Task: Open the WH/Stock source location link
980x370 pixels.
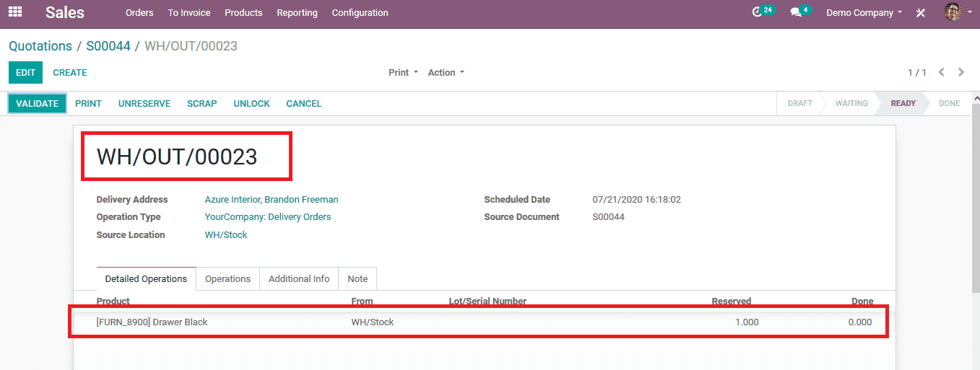Action: click(226, 235)
